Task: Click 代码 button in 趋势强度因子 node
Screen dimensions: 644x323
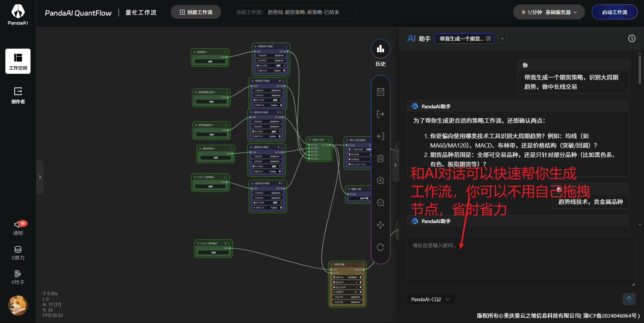Action: coord(211,134)
